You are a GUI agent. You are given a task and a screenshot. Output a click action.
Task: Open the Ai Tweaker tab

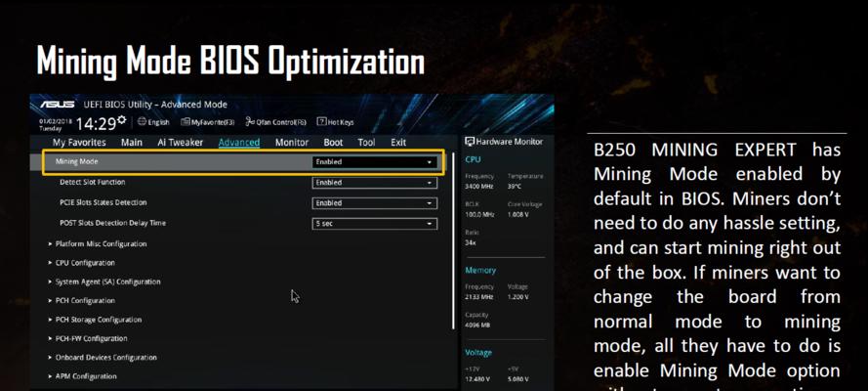(x=180, y=143)
